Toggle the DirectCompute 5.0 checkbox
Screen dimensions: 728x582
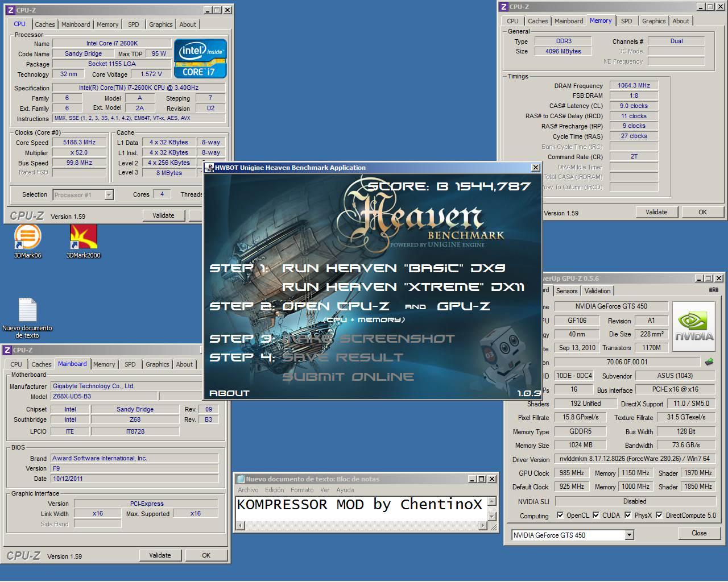(659, 516)
